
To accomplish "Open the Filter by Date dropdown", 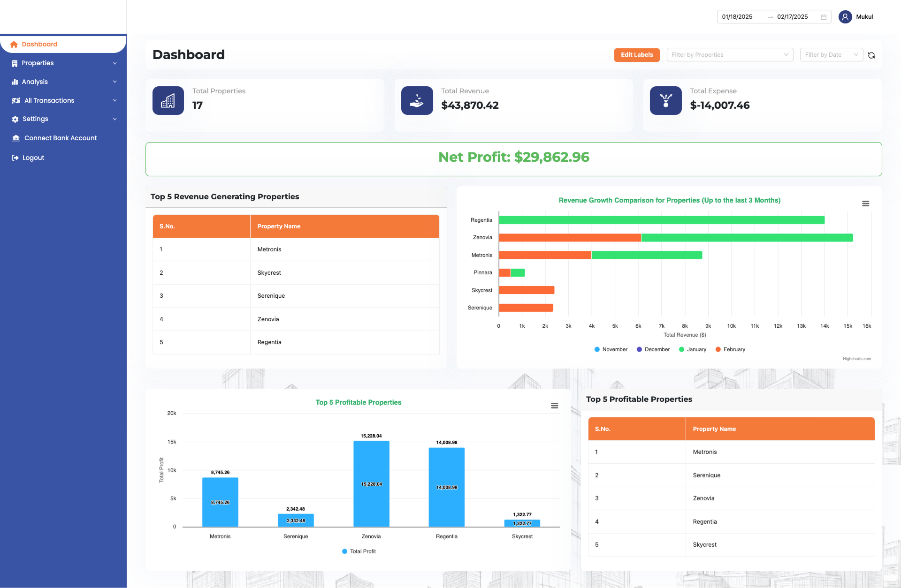I will pos(831,55).
